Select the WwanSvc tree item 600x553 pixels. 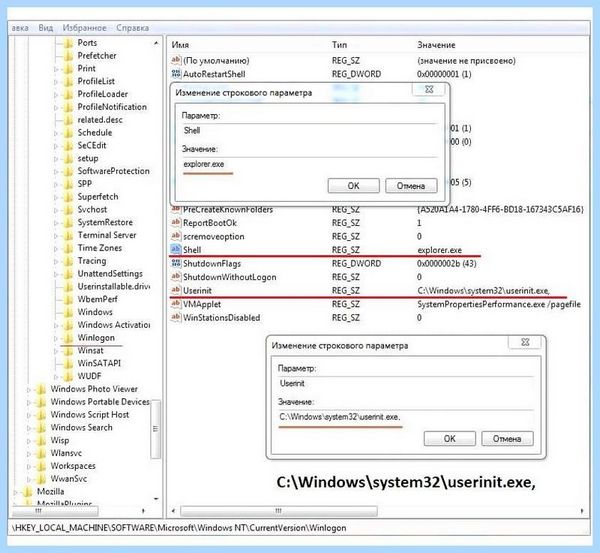pyautogui.click(x=68, y=479)
